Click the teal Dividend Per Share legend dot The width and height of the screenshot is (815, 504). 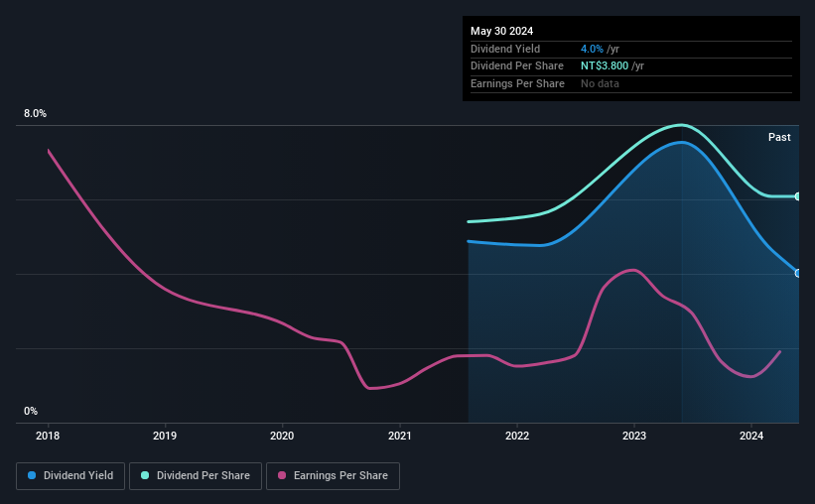click(145, 475)
